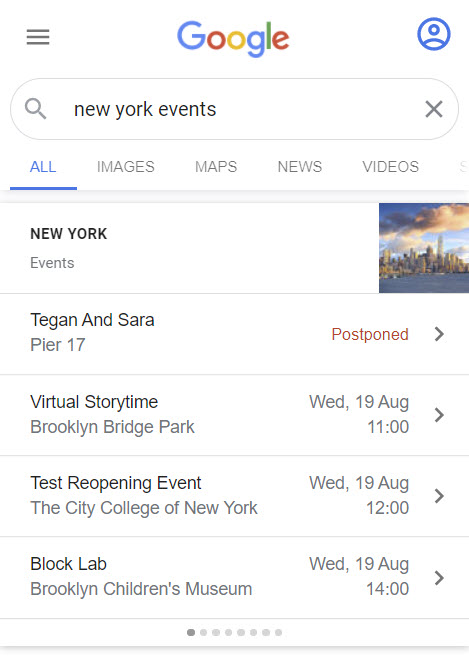Expand Test Reopening Event chevron
Screen dimensions: 469x656
(439, 496)
